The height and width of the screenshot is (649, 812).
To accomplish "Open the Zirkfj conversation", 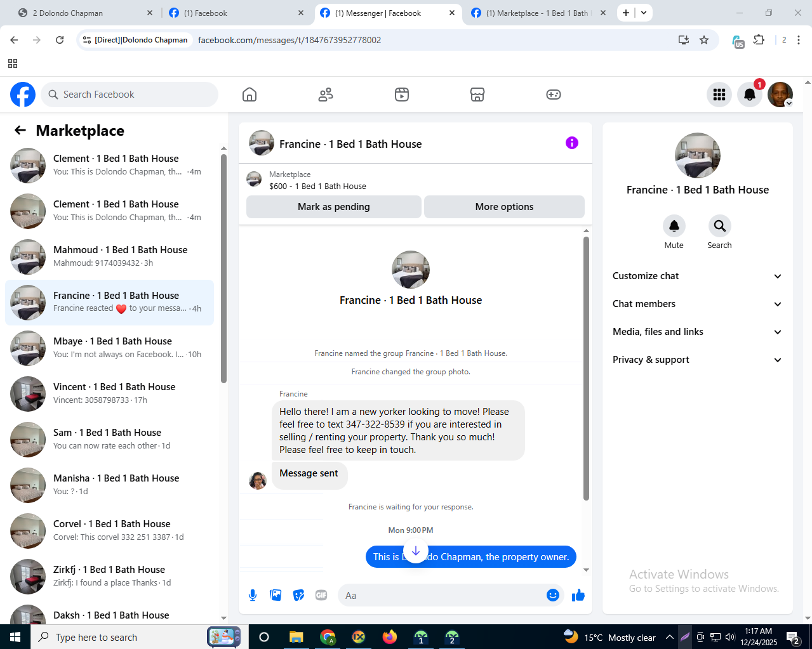I will point(110,577).
